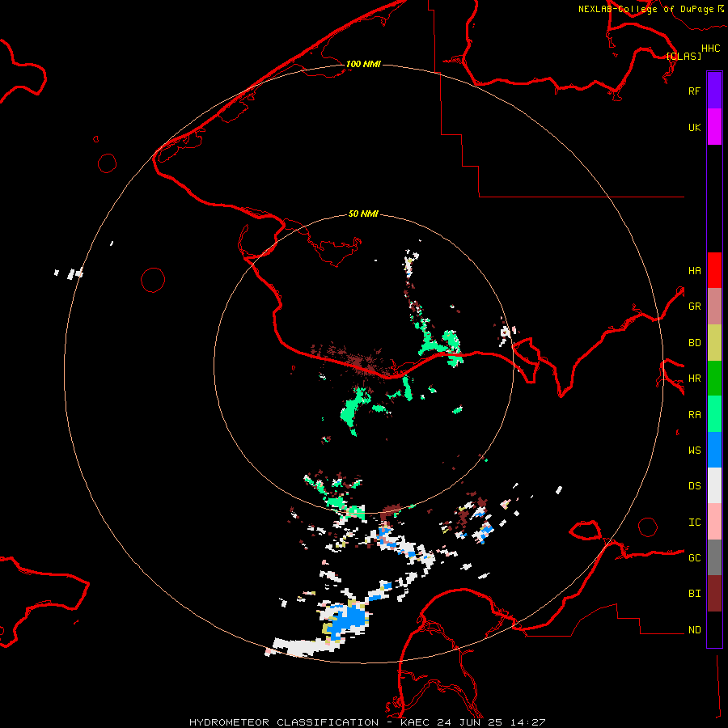Click the magenta UK color swatch

[x=714, y=127]
